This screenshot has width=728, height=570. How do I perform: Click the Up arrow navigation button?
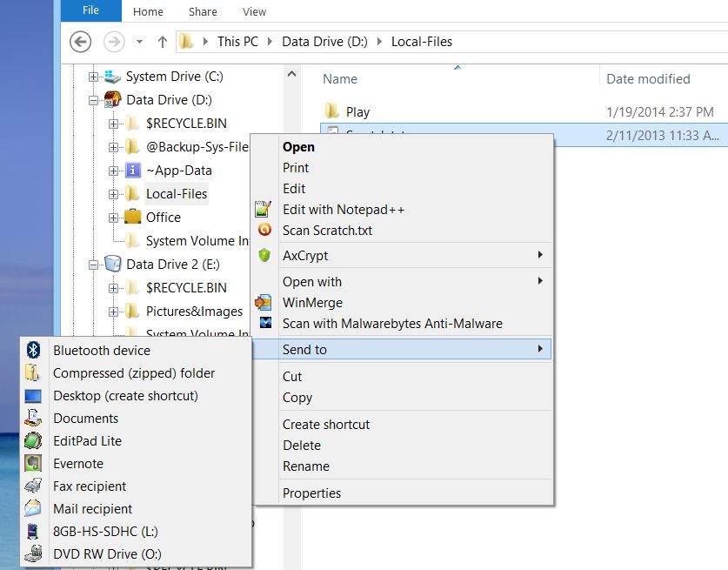tap(162, 42)
